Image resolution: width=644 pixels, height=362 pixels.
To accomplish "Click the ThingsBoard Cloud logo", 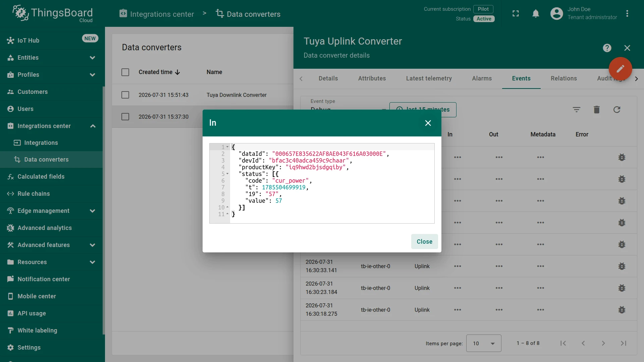I will click(53, 14).
